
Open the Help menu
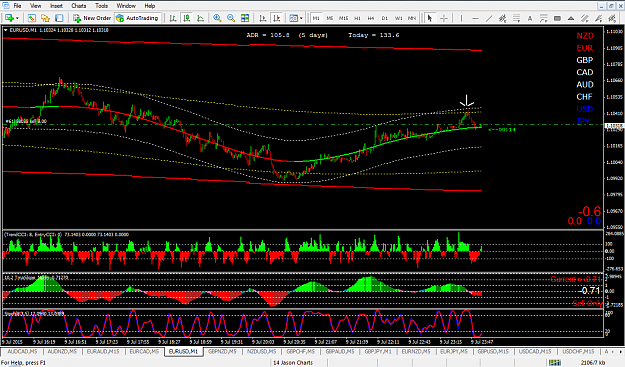[x=150, y=6]
